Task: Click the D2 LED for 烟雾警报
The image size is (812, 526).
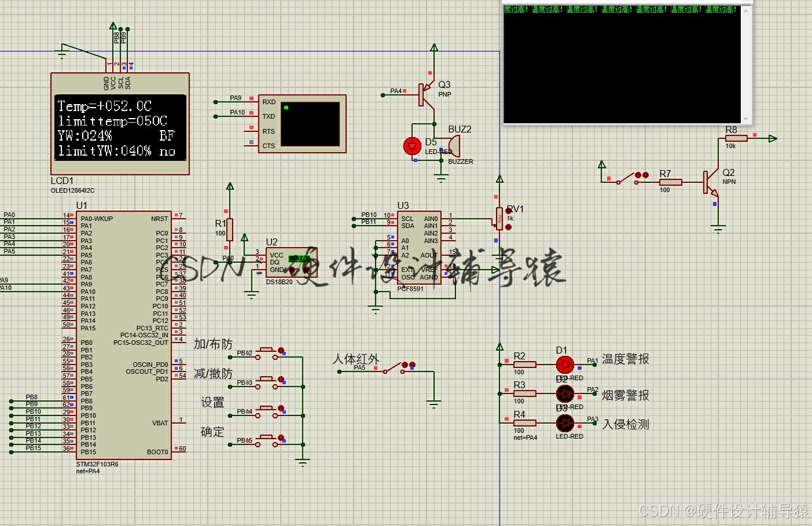Action: pos(565,393)
